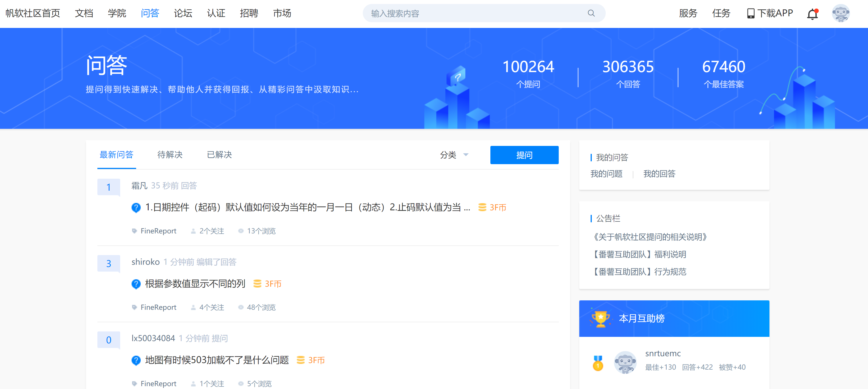Screen dimensions: 868x389
Task: Open the 《关于帆软社区提问的相关说明》 announcement
Action: click(x=650, y=237)
